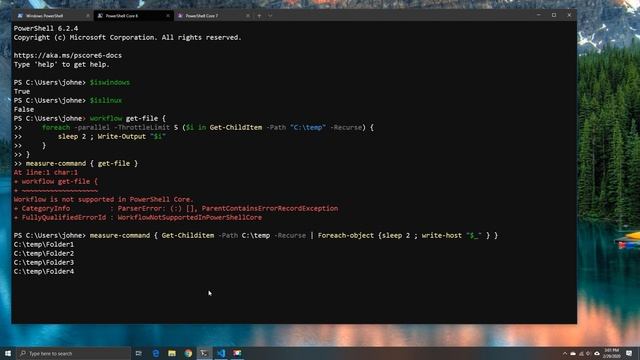Click the PowerShell Core 6 tab icon
Viewport: 640px width, 360px height.
tap(100, 16)
